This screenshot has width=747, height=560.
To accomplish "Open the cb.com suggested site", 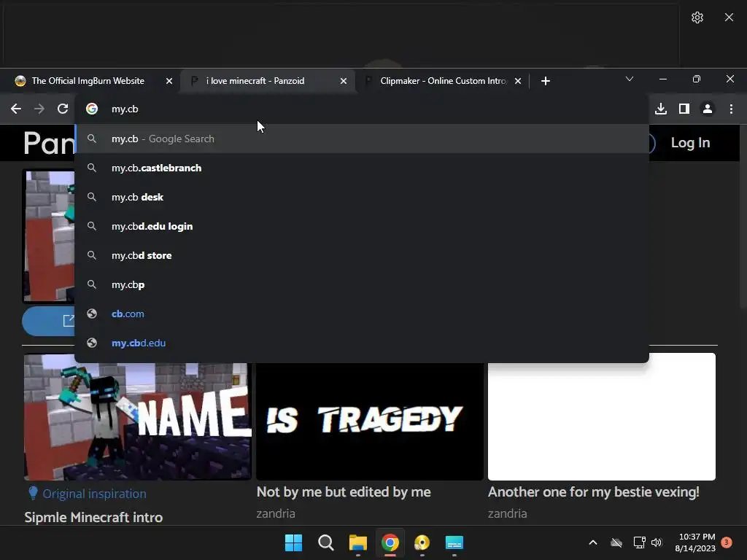I will (362, 314).
